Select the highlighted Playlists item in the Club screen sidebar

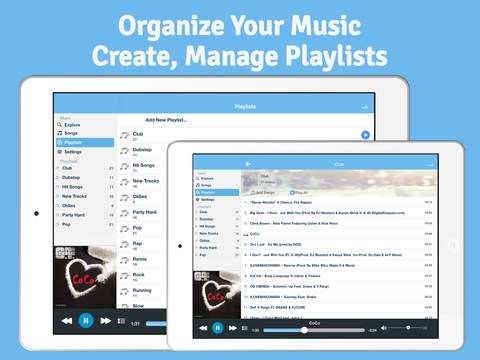click(x=217, y=192)
